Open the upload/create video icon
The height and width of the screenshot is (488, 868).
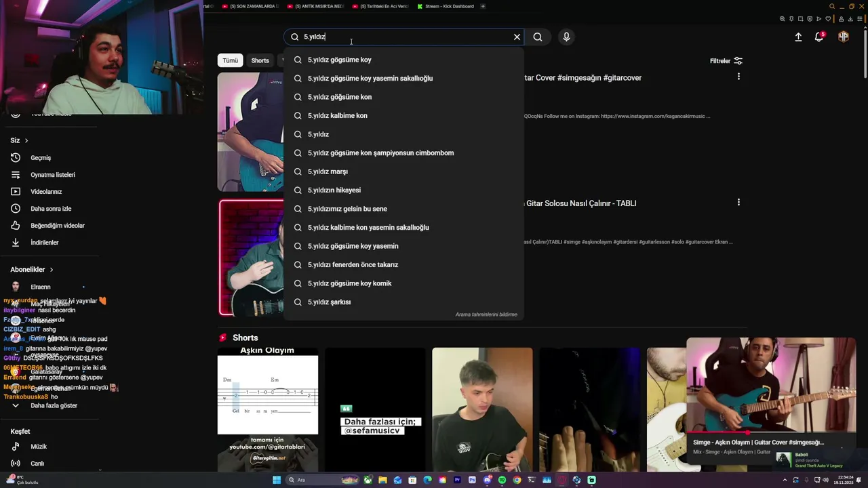798,37
